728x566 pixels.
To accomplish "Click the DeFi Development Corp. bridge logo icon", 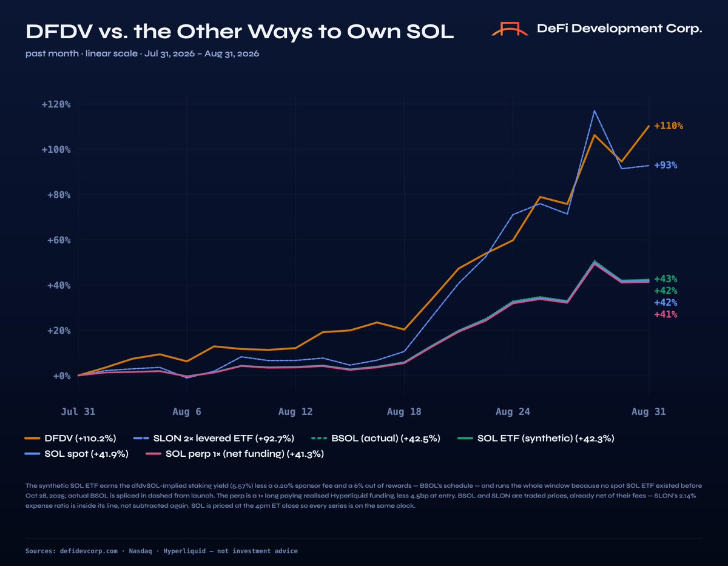I will (x=511, y=29).
